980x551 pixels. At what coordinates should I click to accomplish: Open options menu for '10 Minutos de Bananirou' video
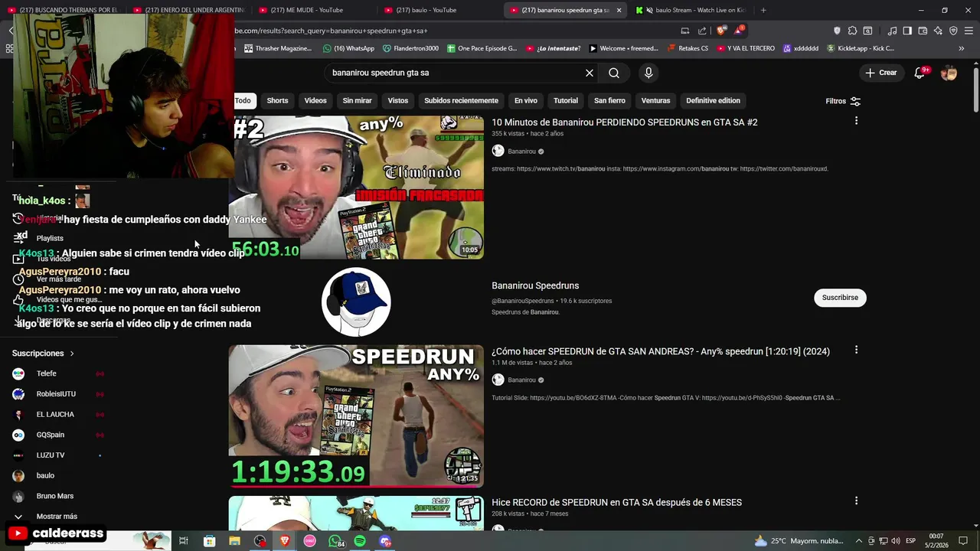pyautogui.click(x=856, y=121)
